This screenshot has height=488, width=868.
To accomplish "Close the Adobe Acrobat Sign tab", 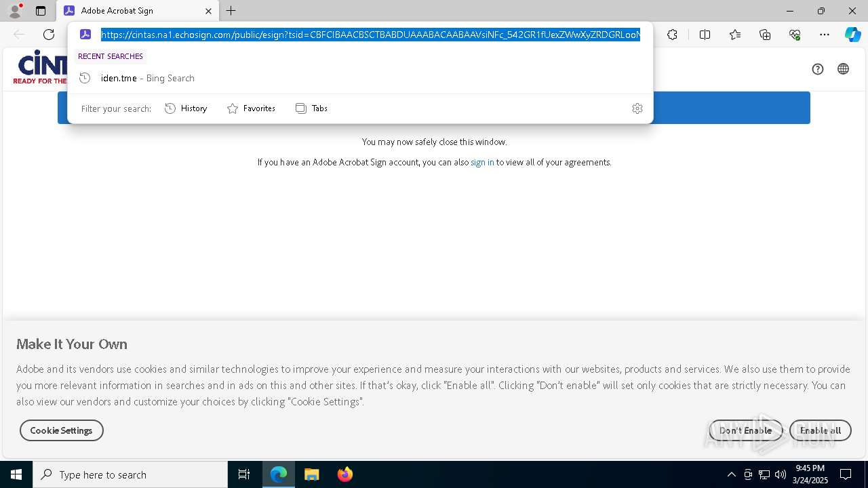I will 208,11.
